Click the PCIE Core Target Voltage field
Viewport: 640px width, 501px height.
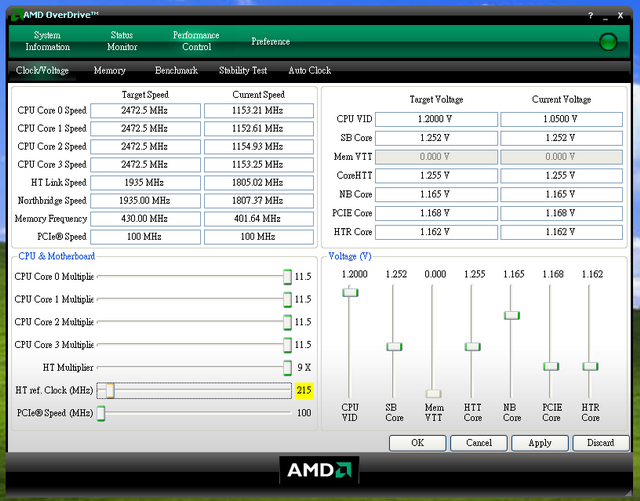(x=436, y=213)
